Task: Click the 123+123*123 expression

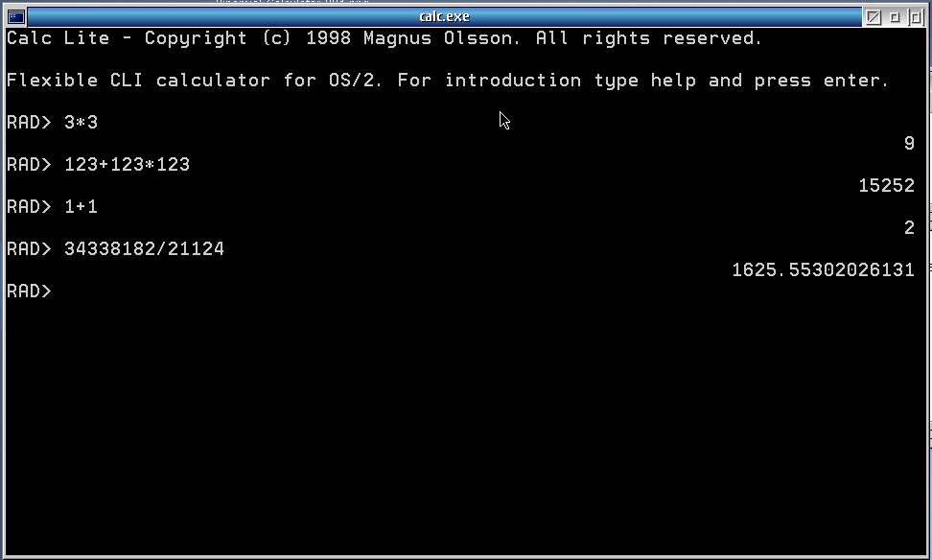Action: click(128, 165)
